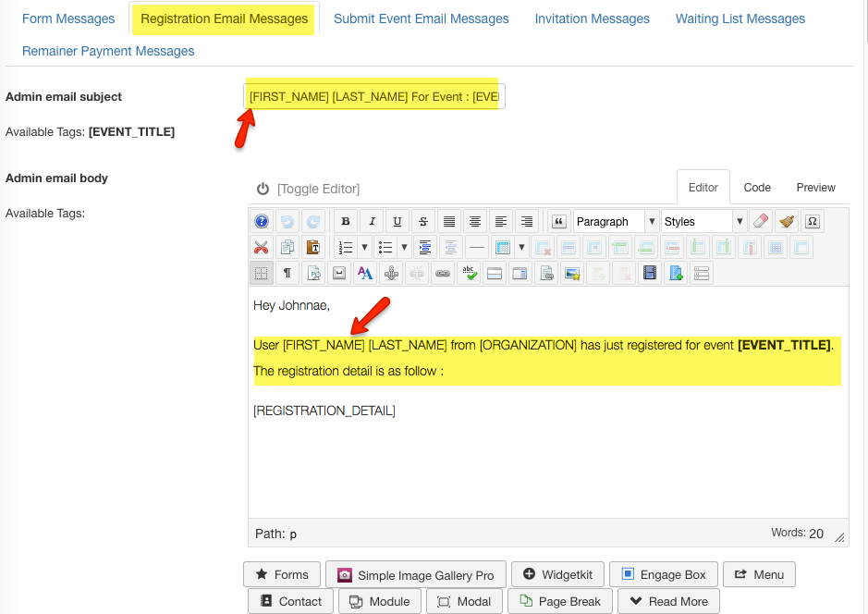Viewport: 868px width, 614px height.
Task: Run the spellchecker
Action: [x=468, y=272]
